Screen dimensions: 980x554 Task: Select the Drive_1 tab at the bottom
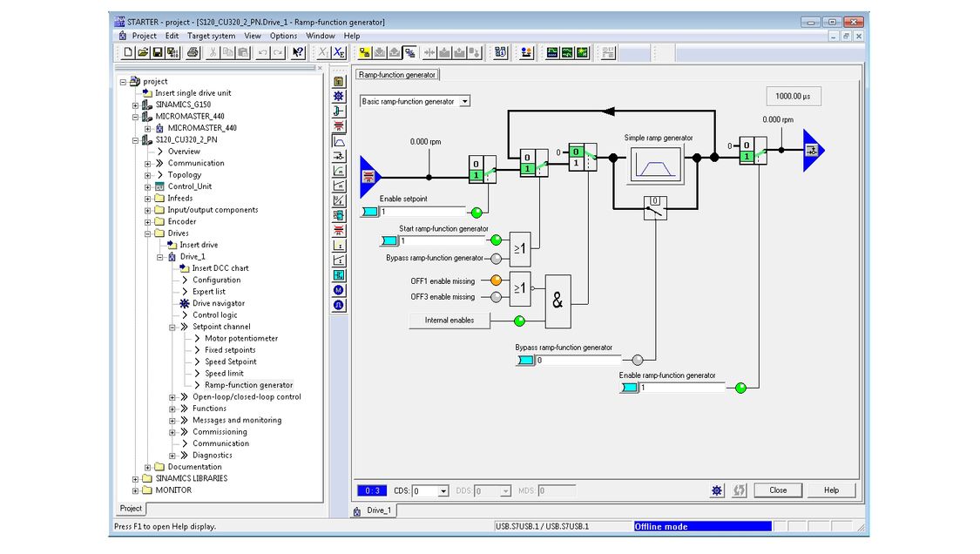(x=373, y=510)
